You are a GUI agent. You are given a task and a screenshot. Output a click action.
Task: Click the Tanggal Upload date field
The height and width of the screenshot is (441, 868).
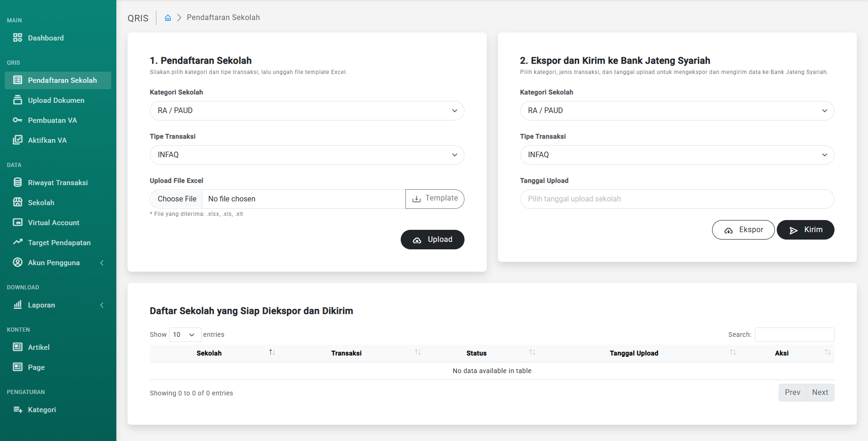(677, 199)
